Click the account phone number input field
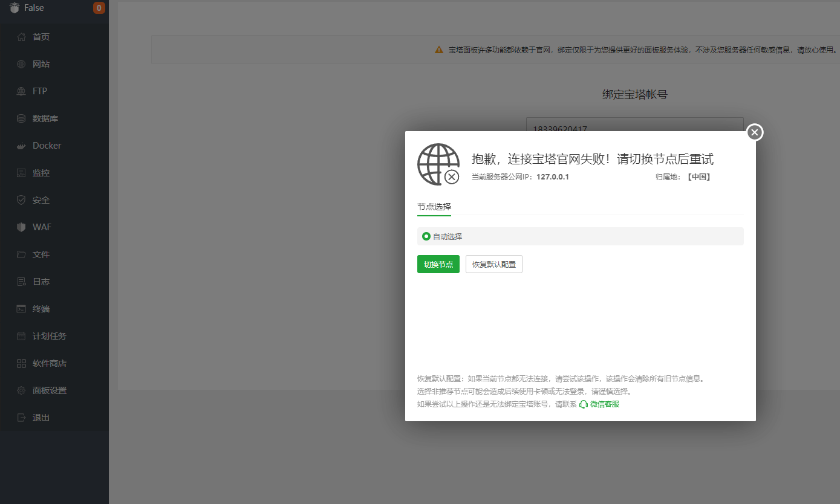 point(635,124)
